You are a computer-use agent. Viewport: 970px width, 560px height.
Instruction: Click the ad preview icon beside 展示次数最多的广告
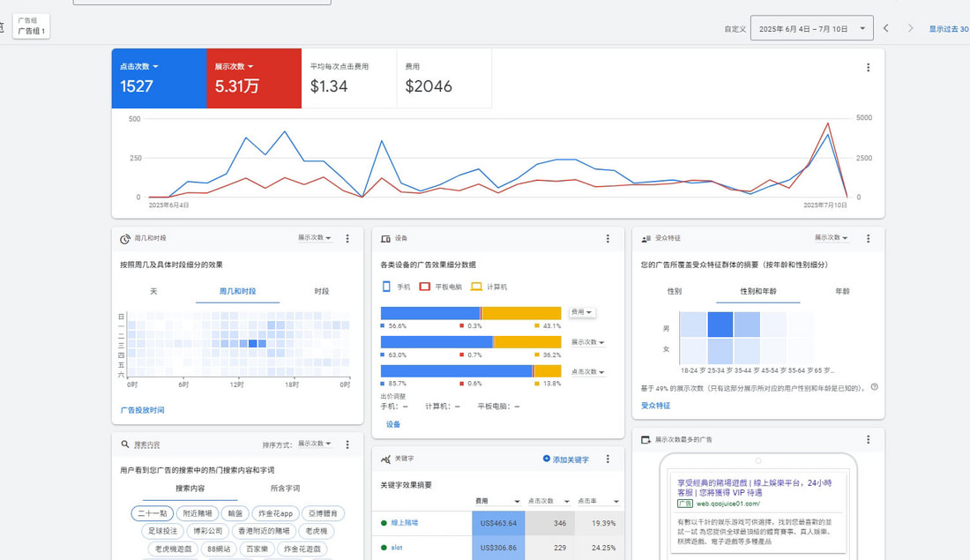click(645, 439)
